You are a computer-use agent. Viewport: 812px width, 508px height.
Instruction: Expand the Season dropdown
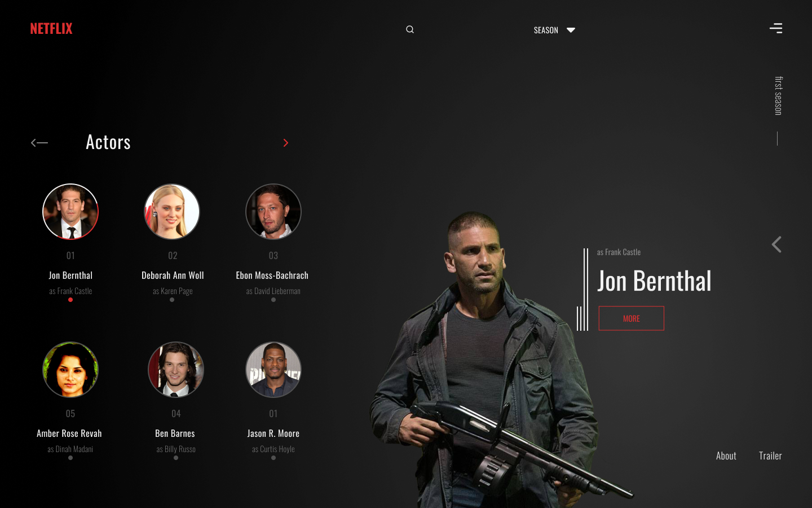[x=554, y=30]
